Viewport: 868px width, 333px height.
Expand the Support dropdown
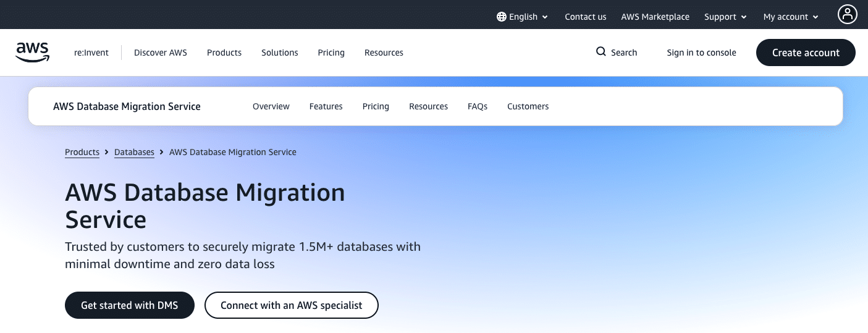point(726,17)
